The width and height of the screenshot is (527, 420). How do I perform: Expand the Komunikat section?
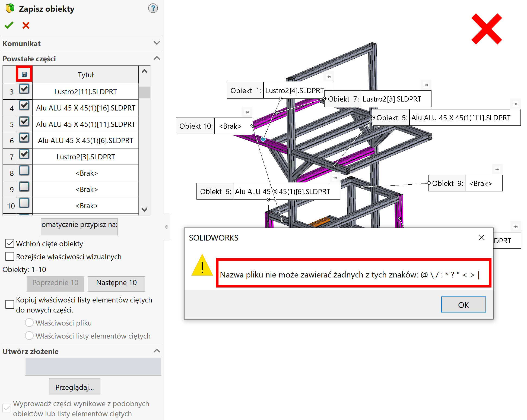click(157, 43)
